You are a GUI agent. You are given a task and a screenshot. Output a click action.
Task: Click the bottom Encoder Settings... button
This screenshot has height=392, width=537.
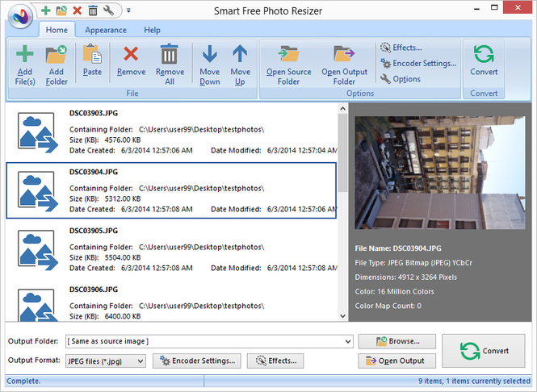pos(197,361)
